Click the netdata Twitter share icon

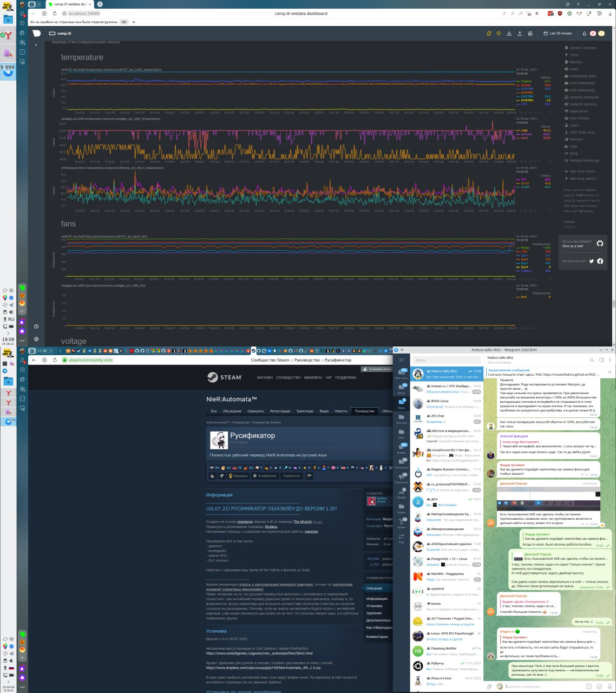coord(592,261)
